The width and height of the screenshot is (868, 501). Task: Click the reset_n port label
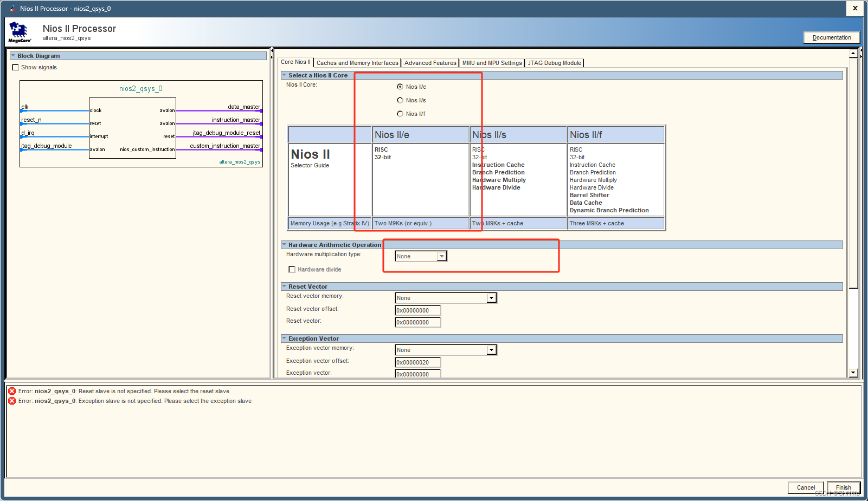[31, 120]
